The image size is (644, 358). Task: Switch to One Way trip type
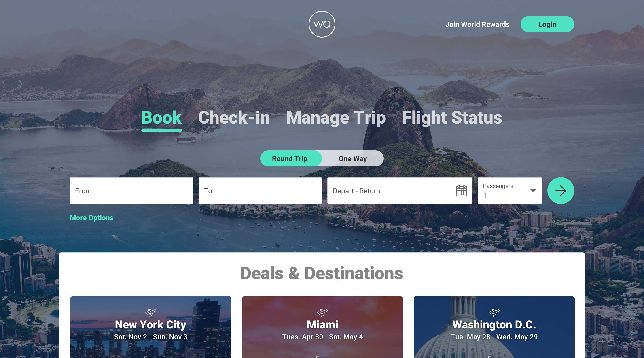coord(352,158)
